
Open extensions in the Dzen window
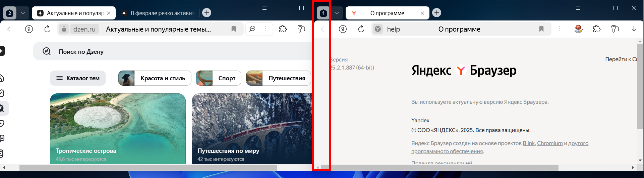coord(283,29)
